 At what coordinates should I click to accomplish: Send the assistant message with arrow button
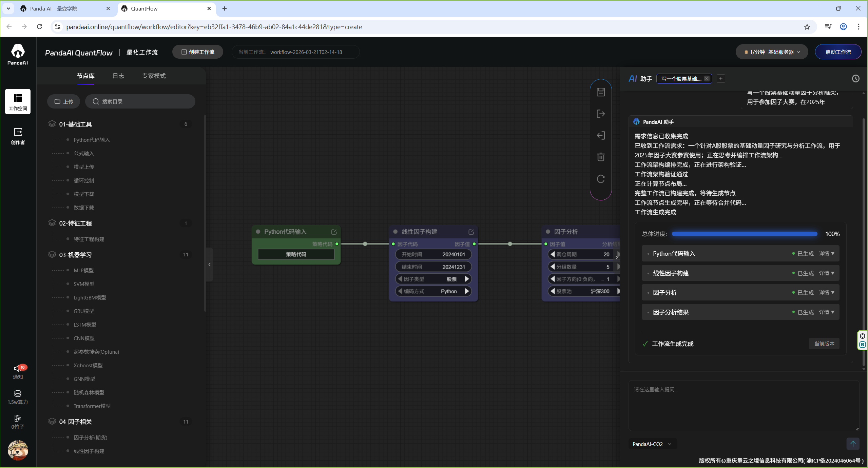click(x=853, y=444)
